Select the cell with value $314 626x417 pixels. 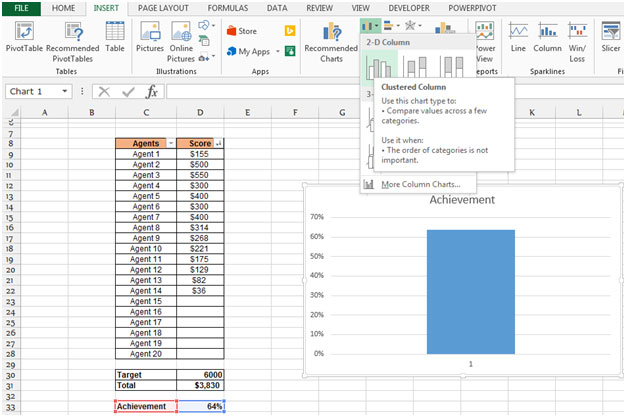pos(200,228)
